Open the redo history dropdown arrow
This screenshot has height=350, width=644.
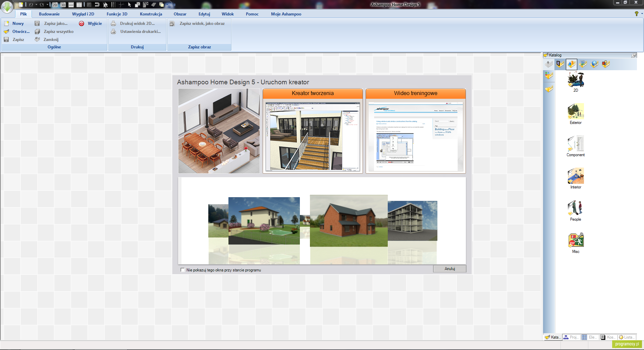click(47, 5)
